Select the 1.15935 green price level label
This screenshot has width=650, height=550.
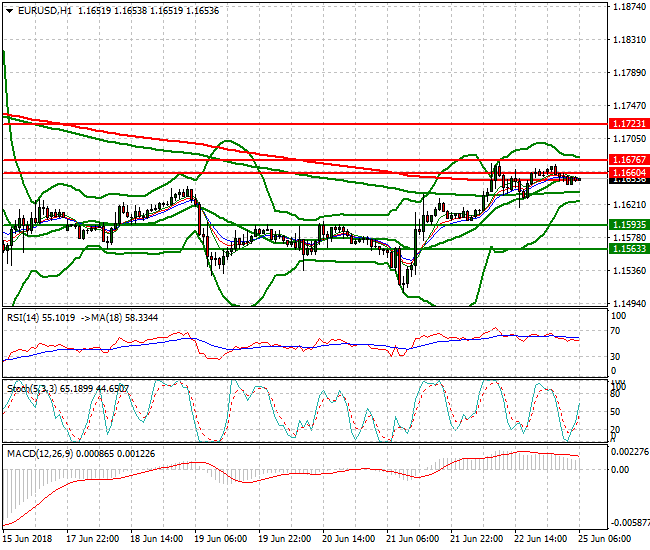tap(629, 225)
